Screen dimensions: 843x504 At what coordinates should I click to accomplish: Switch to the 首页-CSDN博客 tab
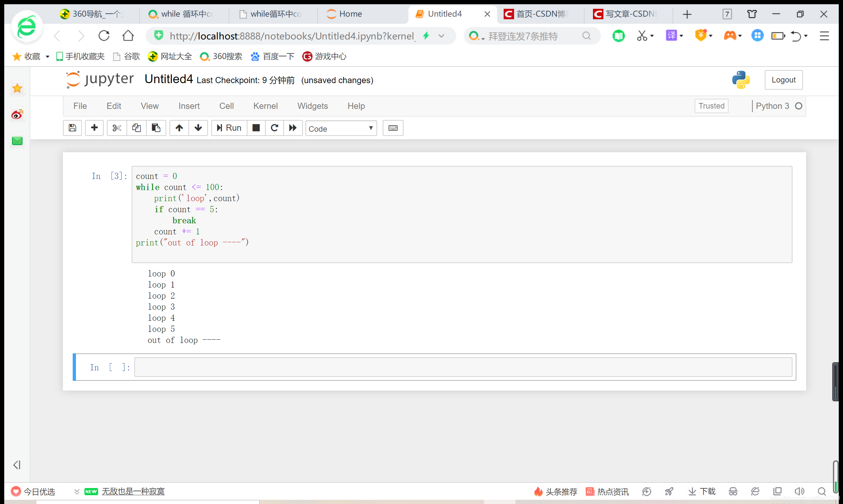pyautogui.click(x=539, y=14)
